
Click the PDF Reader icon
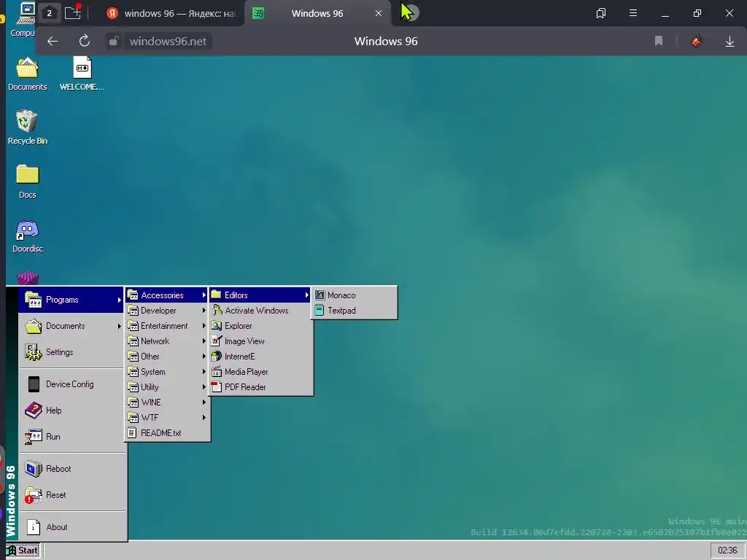click(217, 386)
